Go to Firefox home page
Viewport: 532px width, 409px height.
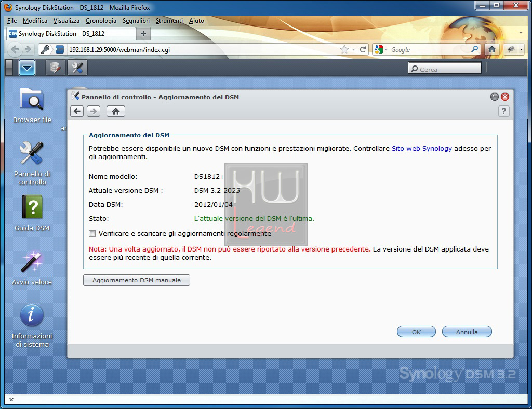tap(491, 49)
